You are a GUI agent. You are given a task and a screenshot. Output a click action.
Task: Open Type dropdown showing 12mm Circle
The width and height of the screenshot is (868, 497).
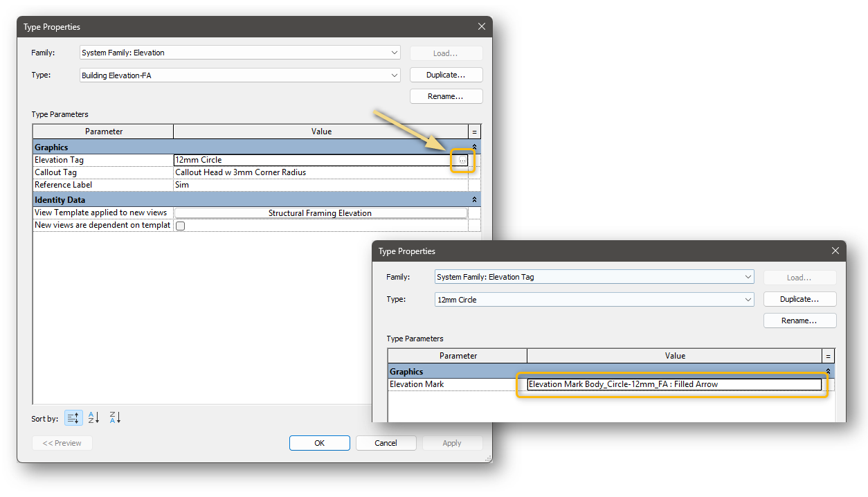tap(595, 300)
